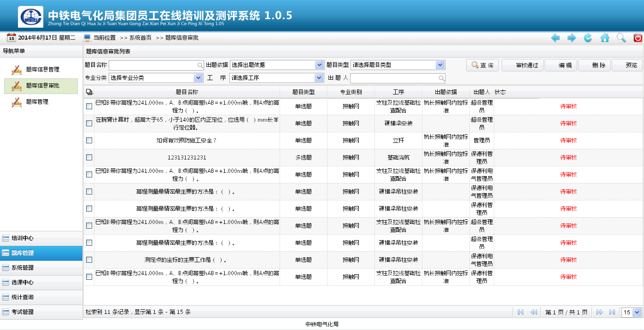Click the list icon beside 选课中心
The image size is (644, 330).
coord(6,283)
